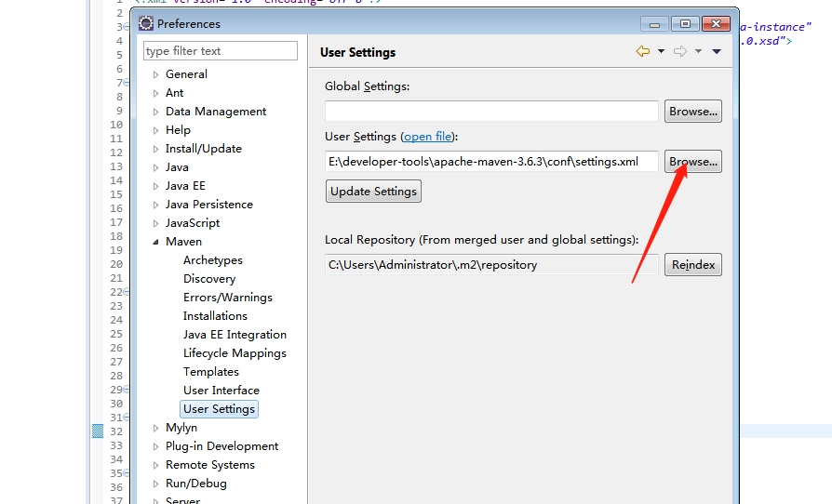This screenshot has height=504, width=832.
Task: Open Lifecycle Mappings under Maven
Action: tap(235, 352)
